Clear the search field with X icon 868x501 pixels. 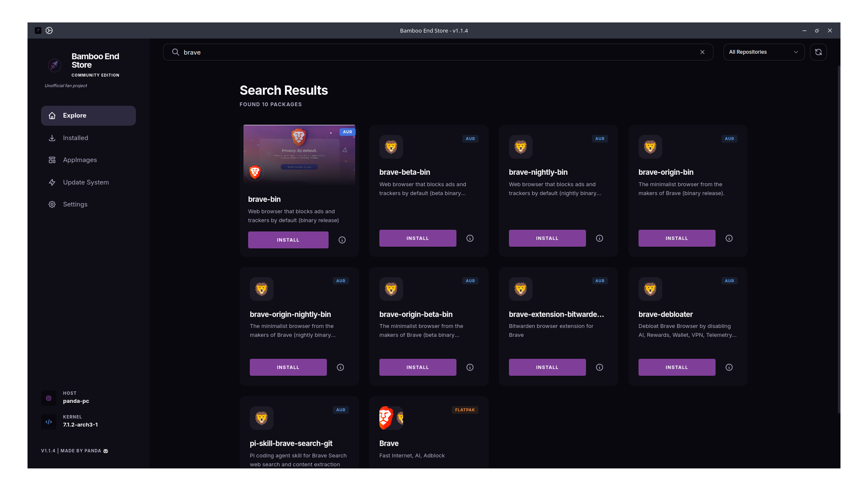pos(702,52)
